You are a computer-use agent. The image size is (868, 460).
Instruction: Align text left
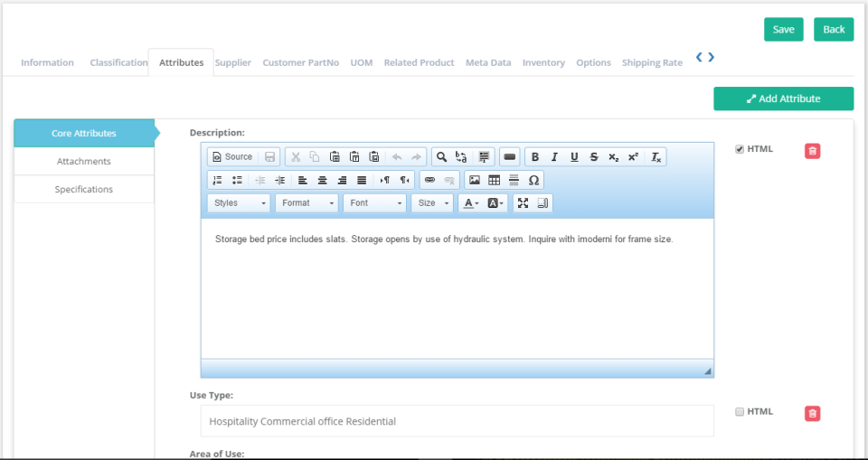click(302, 180)
